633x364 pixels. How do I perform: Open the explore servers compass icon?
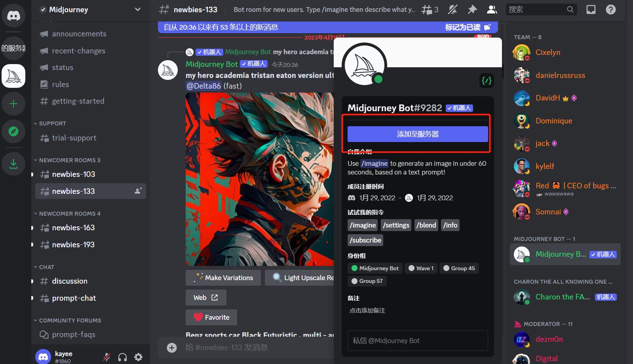(13, 131)
